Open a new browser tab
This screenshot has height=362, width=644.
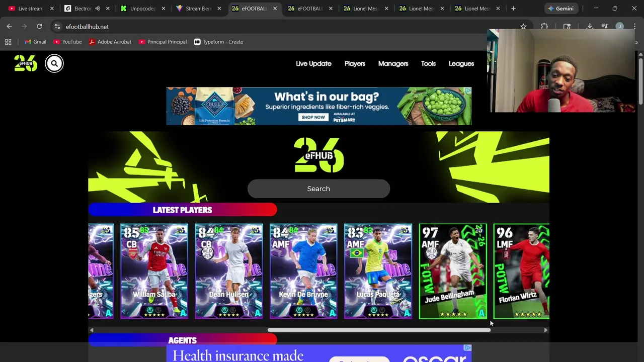(x=513, y=9)
